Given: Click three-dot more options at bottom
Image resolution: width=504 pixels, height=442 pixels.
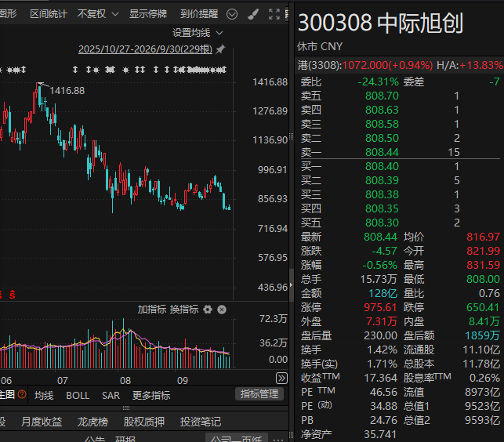Looking at the screenshot, I should click(x=278, y=439).
